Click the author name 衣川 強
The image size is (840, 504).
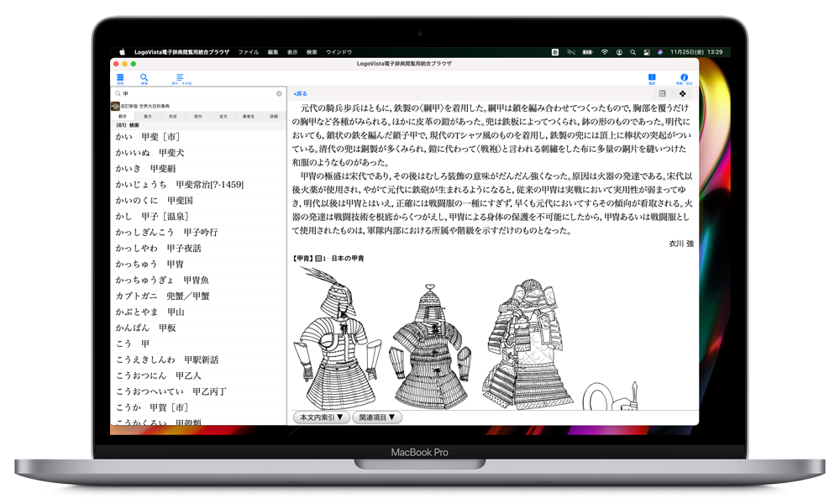click(x=681, y=244)
